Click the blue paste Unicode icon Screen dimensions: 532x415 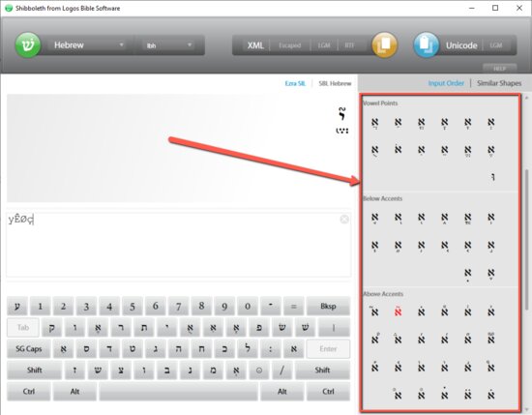[427, 44]
